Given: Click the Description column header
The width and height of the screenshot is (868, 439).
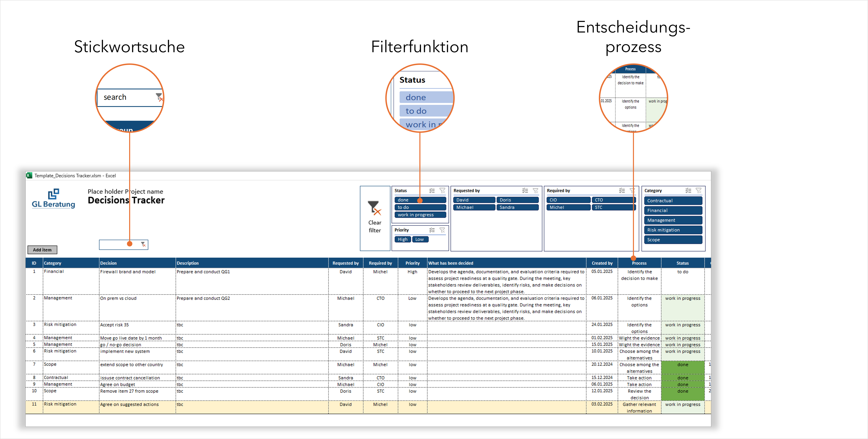Looking at the screenshot, I should (x=252, y=263).
